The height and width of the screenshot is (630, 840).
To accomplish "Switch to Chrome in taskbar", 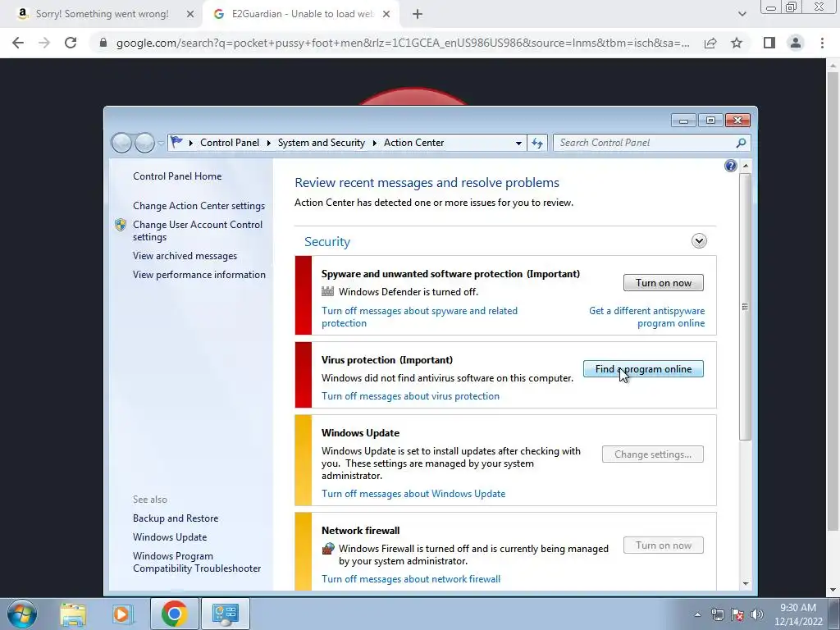I will pos(174,614).
